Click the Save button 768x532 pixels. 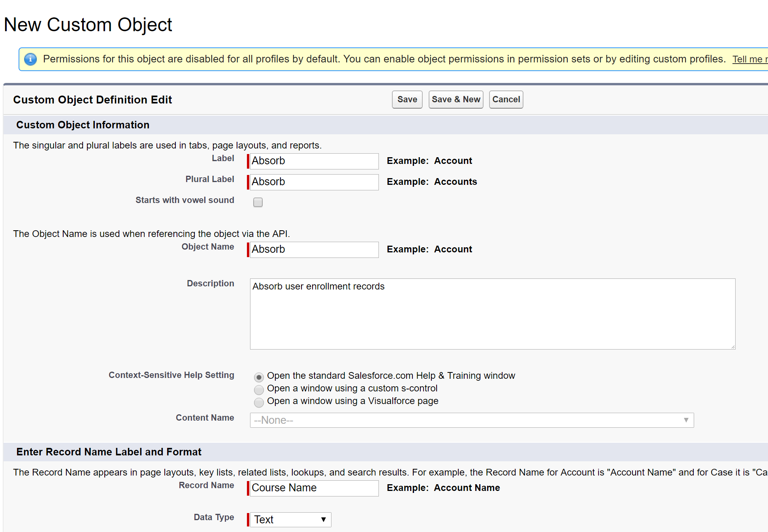click(x=407, y=100)
